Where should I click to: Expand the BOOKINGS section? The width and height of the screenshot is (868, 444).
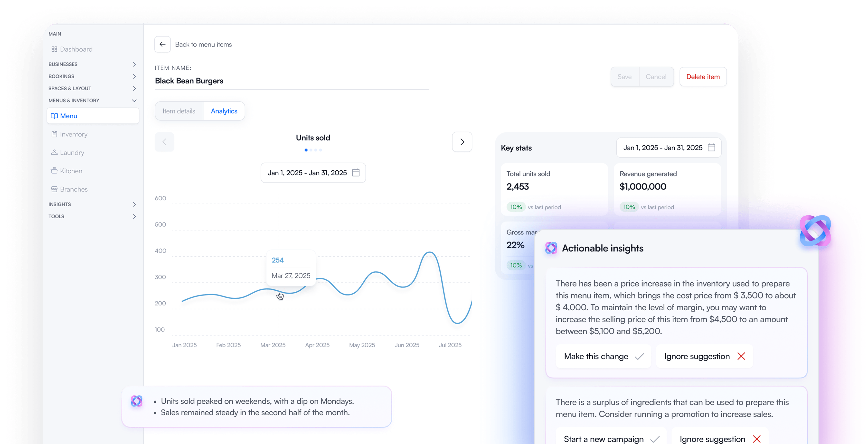pyautogui.click(x=93, y=76)
